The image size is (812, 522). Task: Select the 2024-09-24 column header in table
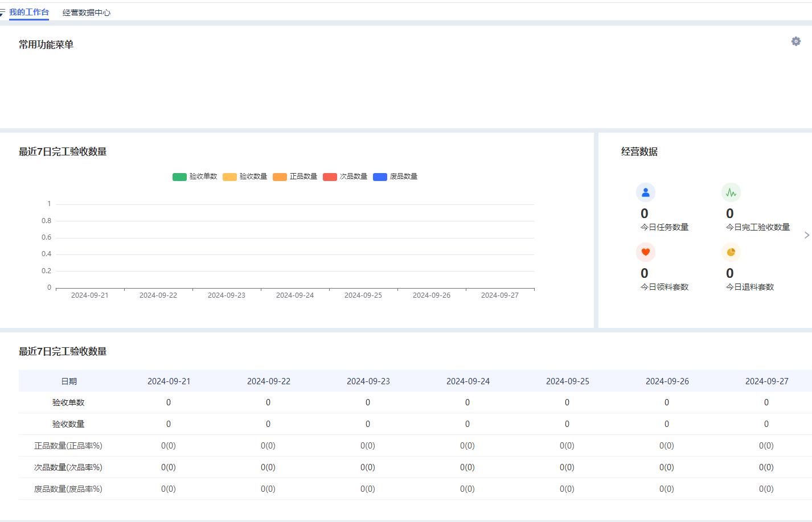(467, 381)
